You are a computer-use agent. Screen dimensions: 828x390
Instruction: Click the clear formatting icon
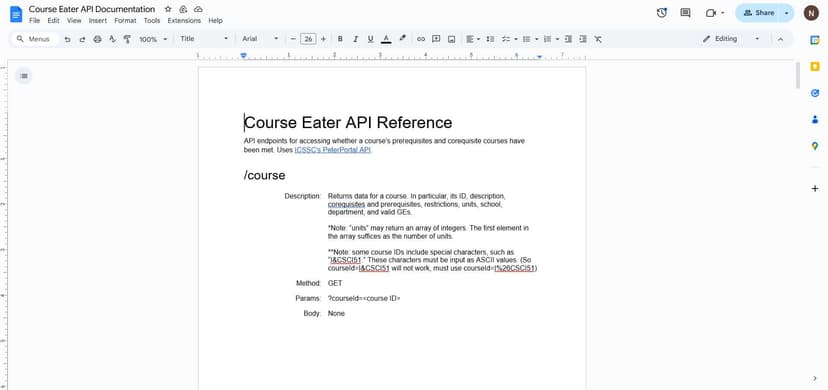click(x=598, y=39)
